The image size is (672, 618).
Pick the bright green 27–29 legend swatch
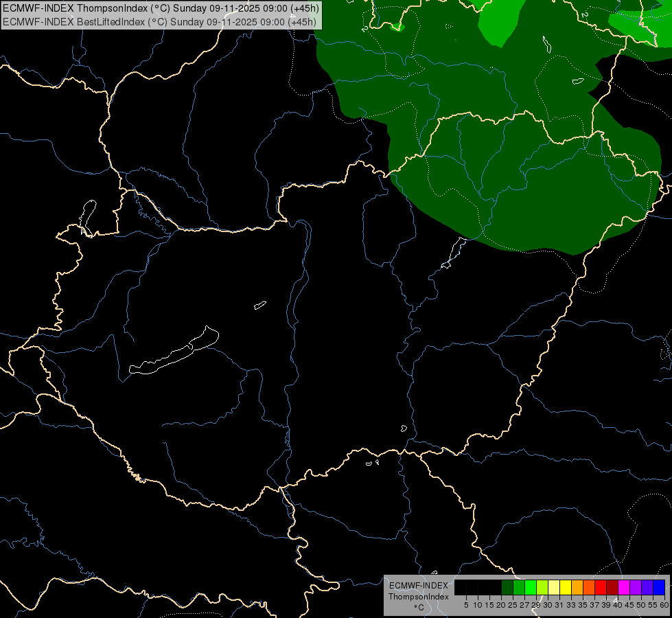click(531, 587)
